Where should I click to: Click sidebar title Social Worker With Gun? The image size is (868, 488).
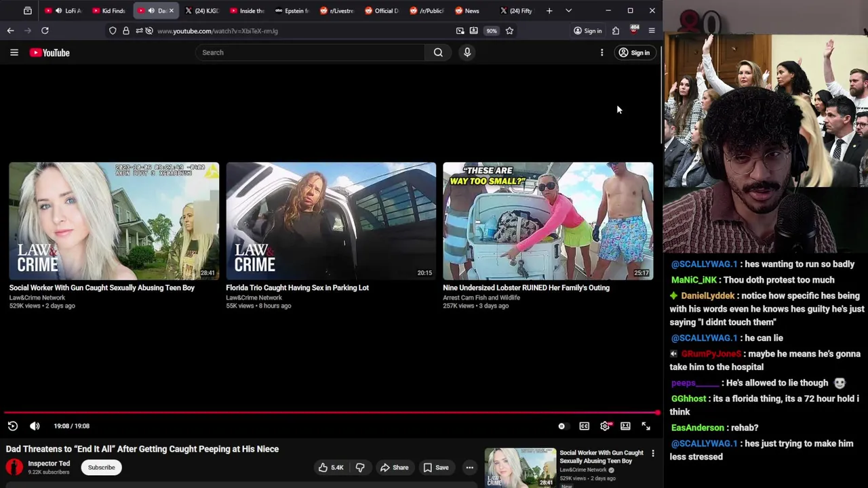click(x=601, y=457)
